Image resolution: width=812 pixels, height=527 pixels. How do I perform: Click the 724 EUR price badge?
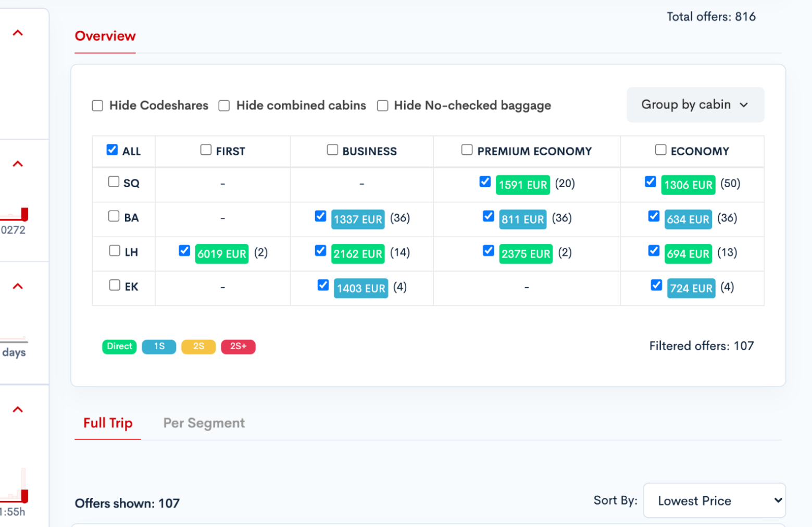point(691,288)
